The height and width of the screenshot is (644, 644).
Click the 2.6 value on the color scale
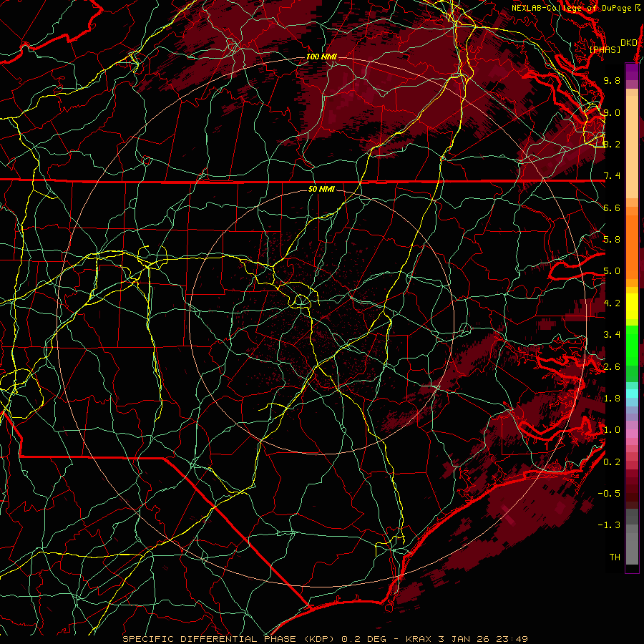[612, 367]
